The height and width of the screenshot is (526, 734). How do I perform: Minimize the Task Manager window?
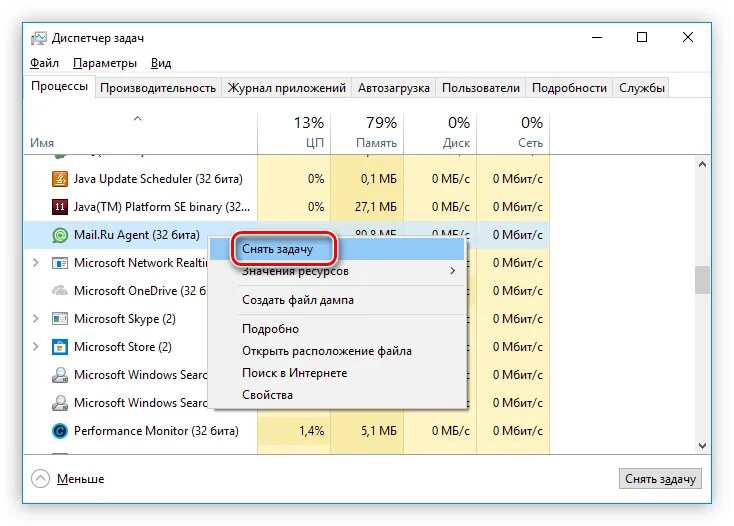[x=597, y=37]
